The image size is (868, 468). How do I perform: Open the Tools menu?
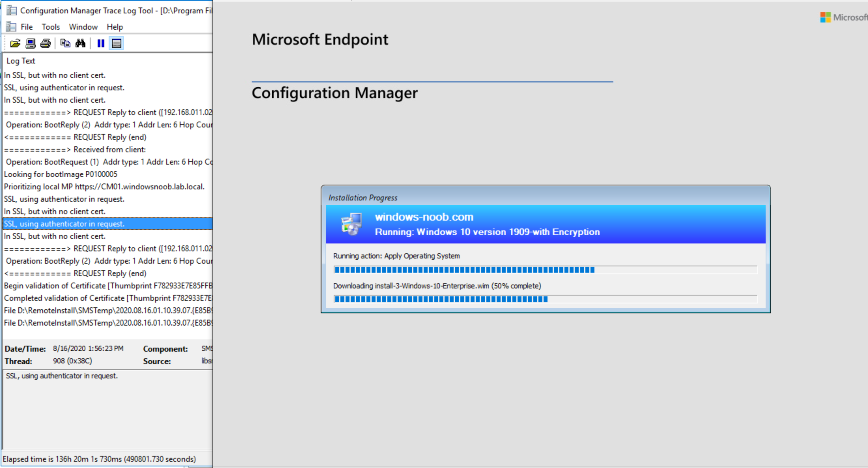50,27
